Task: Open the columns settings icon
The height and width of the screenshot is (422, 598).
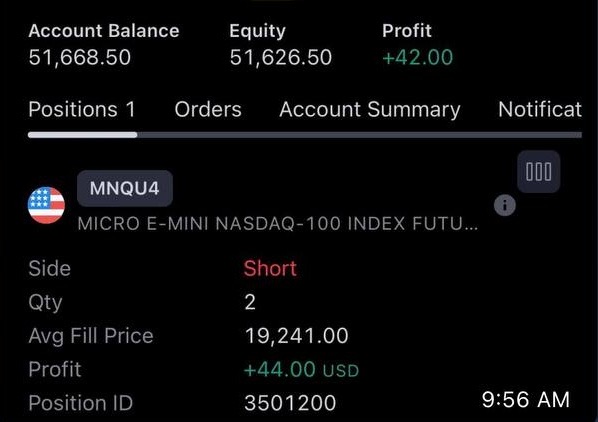Action: click(x=539, y=172)
